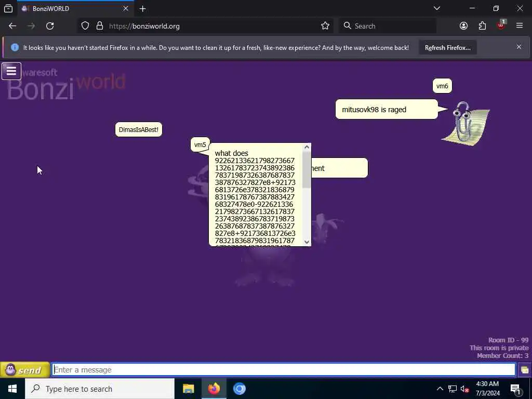Click the Clippy character avatar
This screenshot has height=399, width=532.
467,124
